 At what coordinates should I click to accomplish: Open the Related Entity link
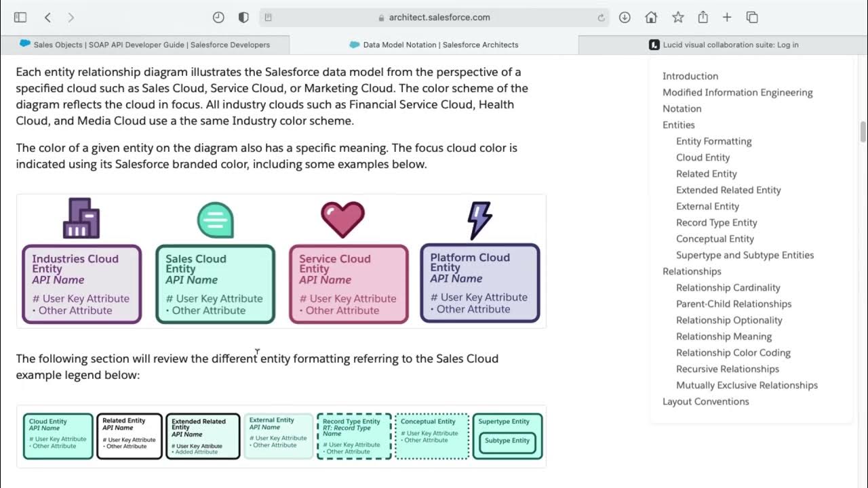point(707,174)
